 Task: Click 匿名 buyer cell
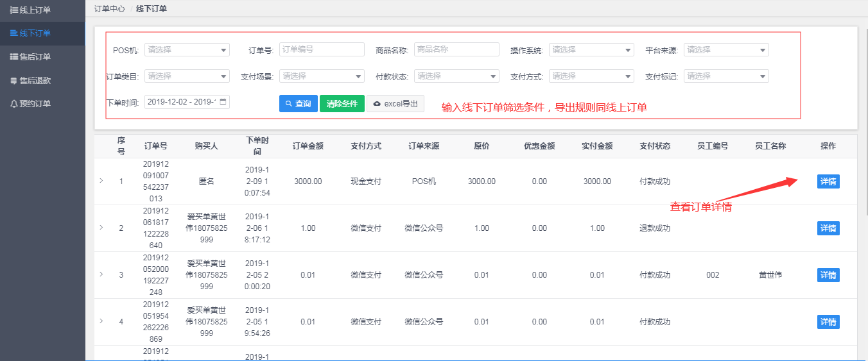[207, 181]
